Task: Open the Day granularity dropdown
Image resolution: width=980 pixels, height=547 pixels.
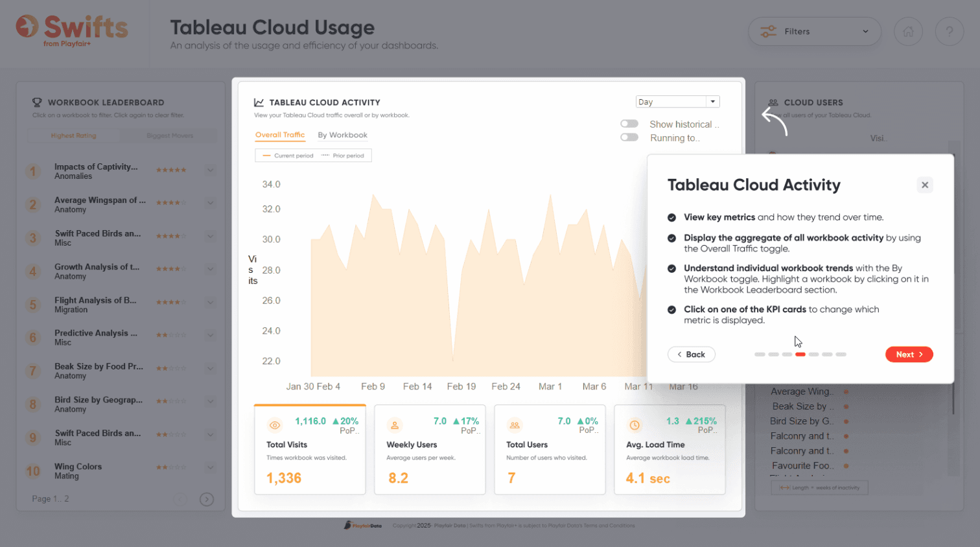Action: [x=677, y=102]
